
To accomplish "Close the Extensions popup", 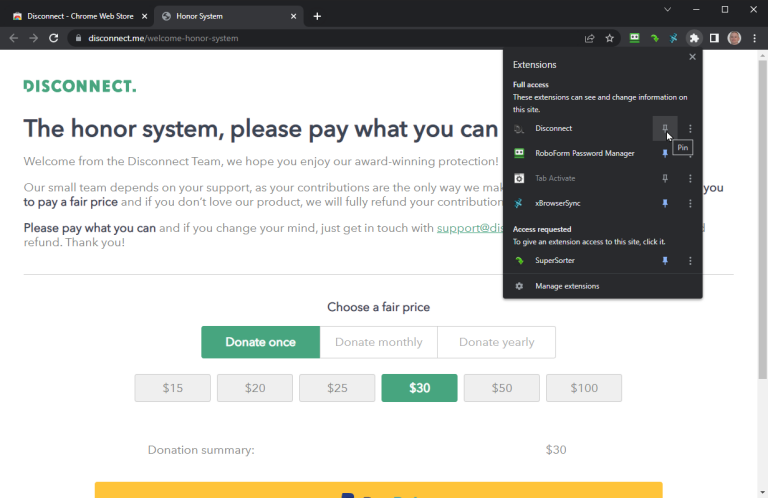I will pyautogui.click(x=692, y=57).
